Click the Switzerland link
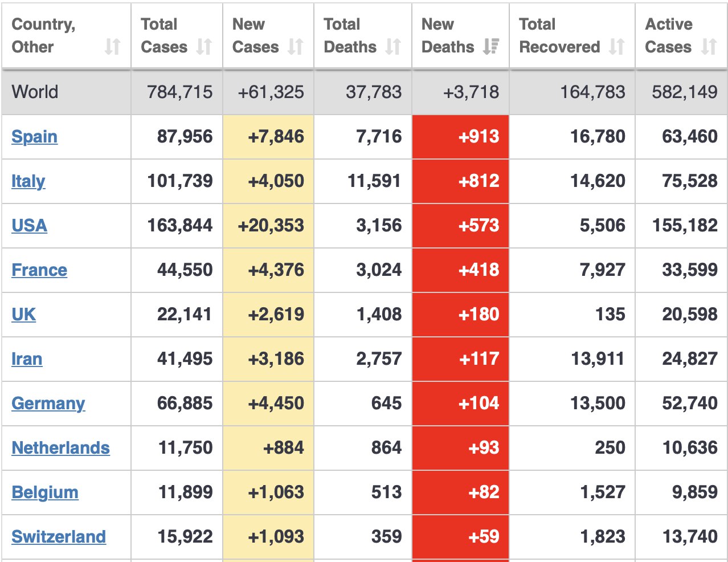Screen dimensions: 728x562 [59, 537]
